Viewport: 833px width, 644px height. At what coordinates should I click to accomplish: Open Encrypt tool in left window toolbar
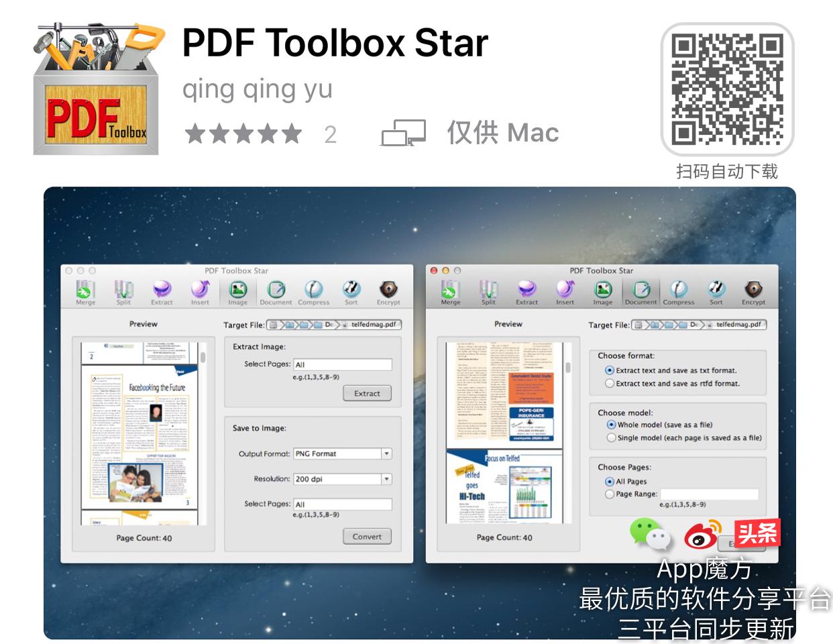[x=388, y=292]
